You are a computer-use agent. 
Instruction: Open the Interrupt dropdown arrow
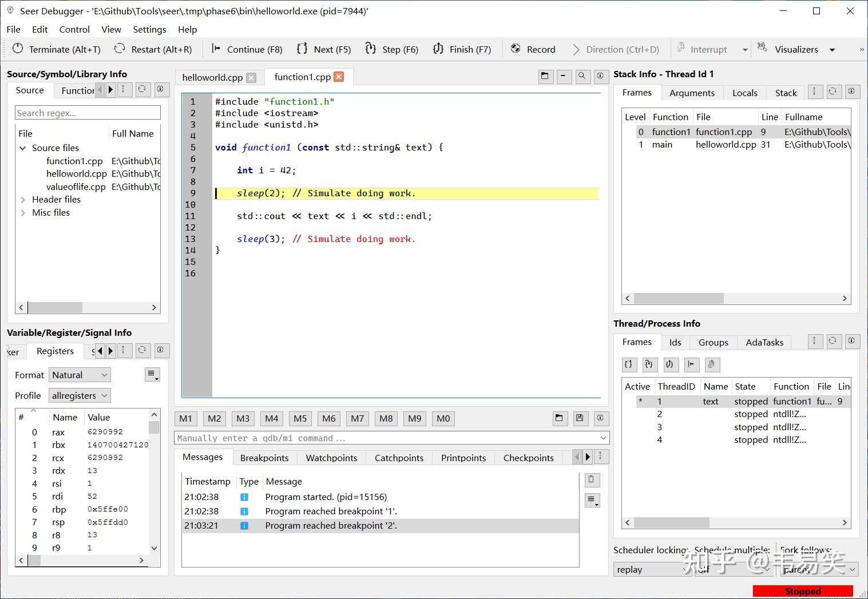(745, 50)
